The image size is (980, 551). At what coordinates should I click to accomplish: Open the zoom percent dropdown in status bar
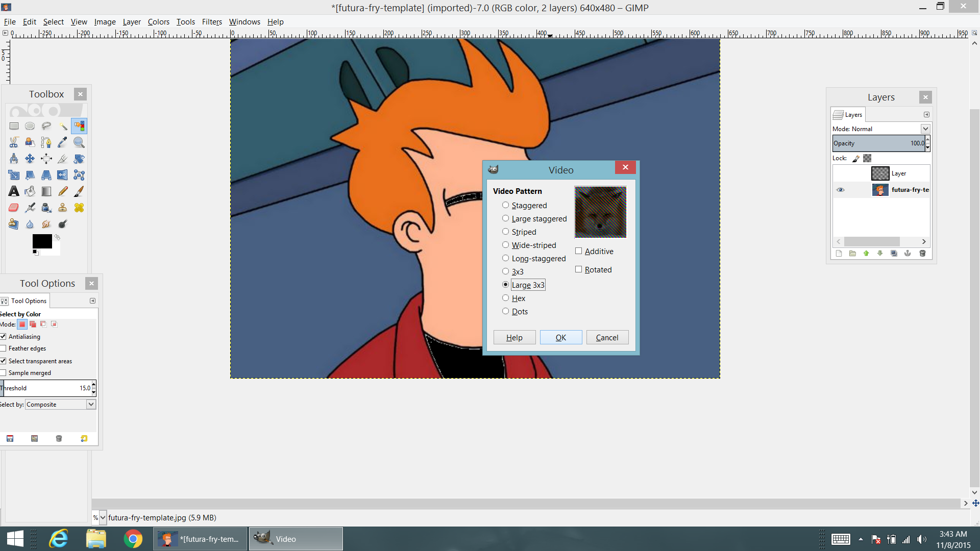103,517
